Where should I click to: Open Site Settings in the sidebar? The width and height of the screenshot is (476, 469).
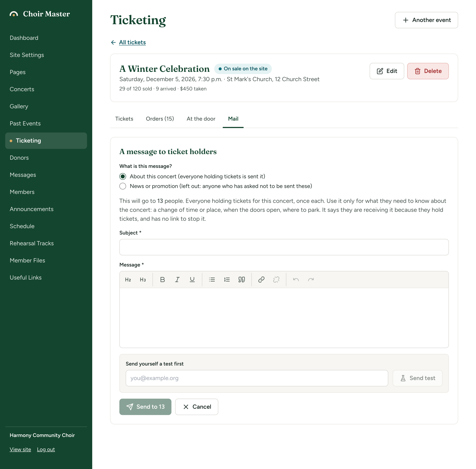tap(46, 55)
